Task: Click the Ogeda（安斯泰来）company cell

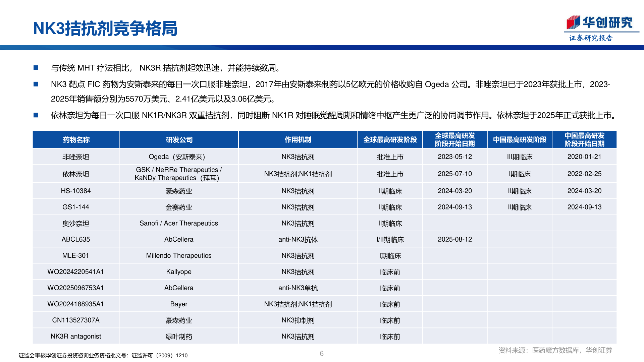Action: [179, 157]
